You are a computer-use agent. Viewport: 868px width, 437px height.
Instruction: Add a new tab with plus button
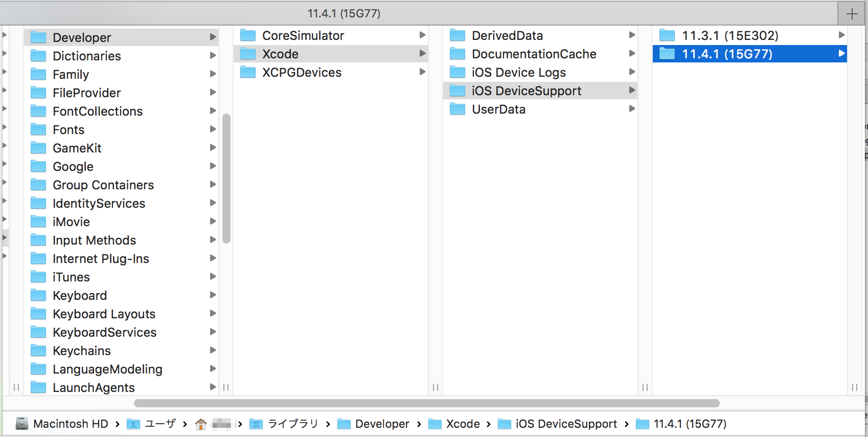click(x=852, y=14)
